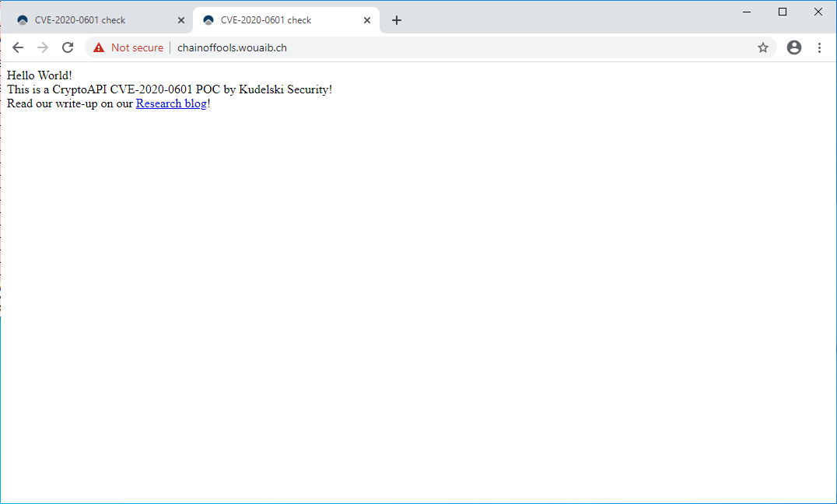This screenshot has height=504, width=837.
Task: Open the user profile avatar menu
Action: pos(794,47)
